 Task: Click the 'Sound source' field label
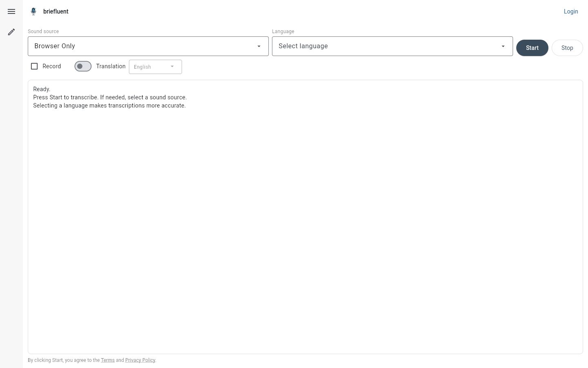tap(43, 31)
